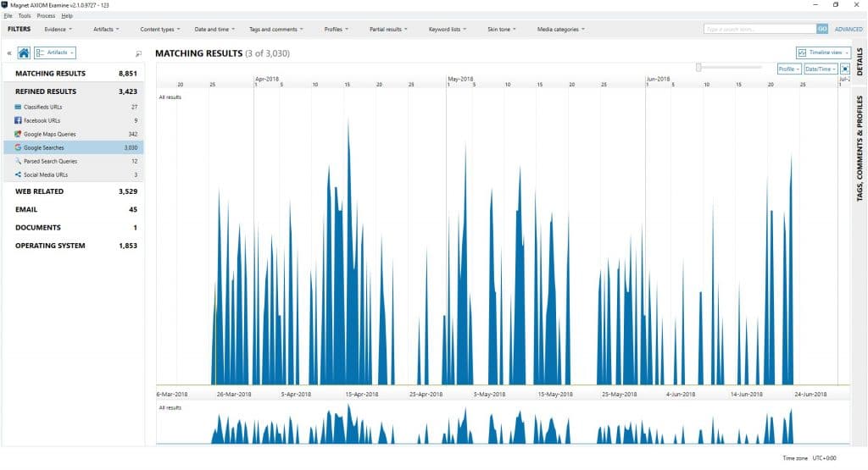Screen dimensions: 868x470
Task: Open the Profile grouping dropdown
Action: point(789,69)
